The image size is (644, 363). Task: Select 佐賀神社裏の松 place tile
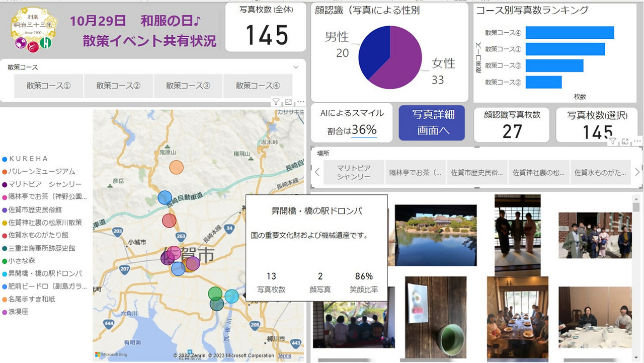point(539,172)
